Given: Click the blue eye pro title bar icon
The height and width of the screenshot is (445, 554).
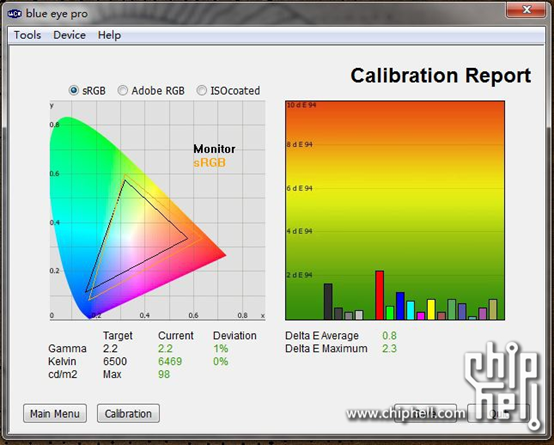Looking at the screenshot, I should tap(15, 14).
